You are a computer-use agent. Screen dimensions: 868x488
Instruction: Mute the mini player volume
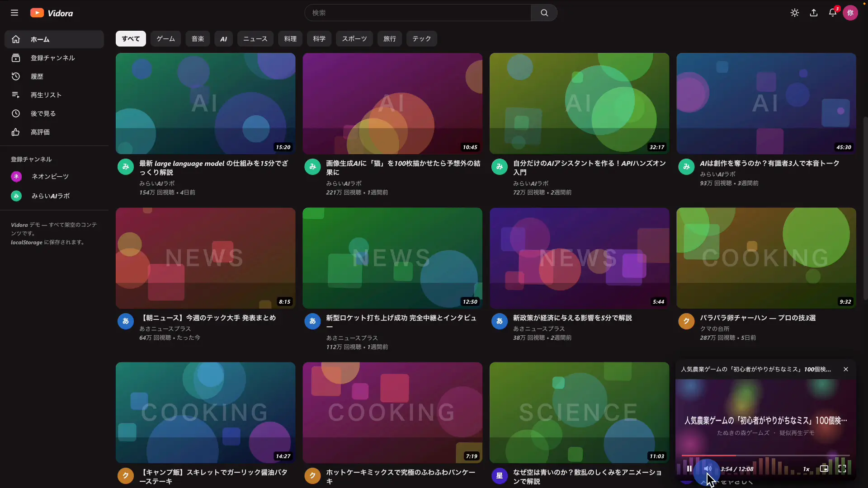tap(708, 469)
